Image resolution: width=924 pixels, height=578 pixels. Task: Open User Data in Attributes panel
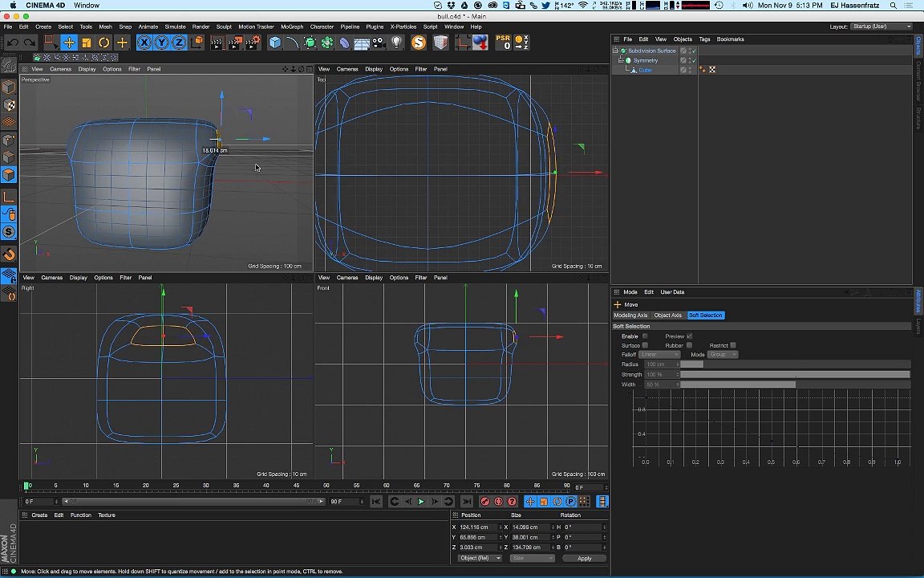(672, 292)
